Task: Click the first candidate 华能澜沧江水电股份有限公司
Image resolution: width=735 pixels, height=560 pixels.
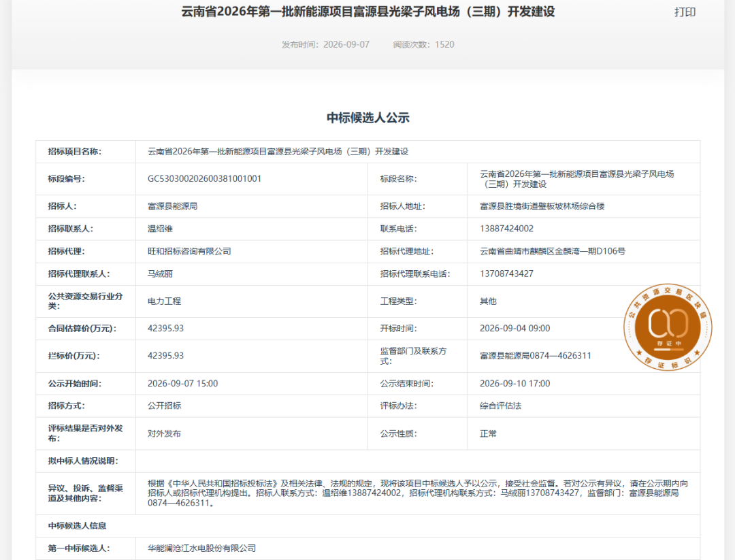Action: click(x=201, y=548)
